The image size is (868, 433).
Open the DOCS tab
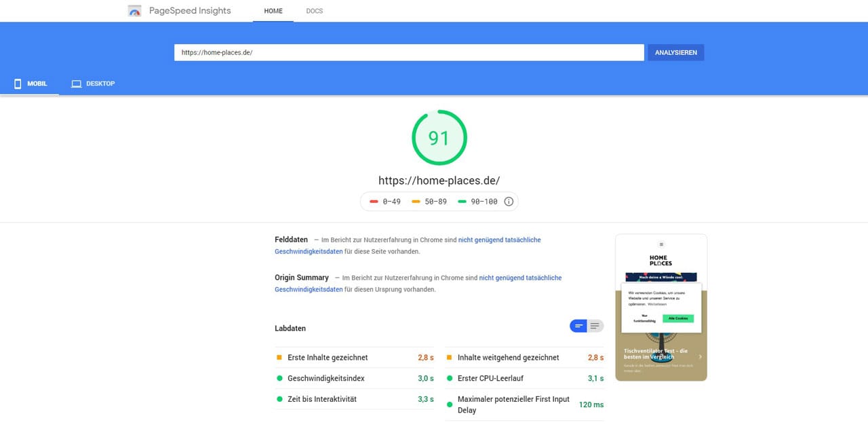(315, 11)
